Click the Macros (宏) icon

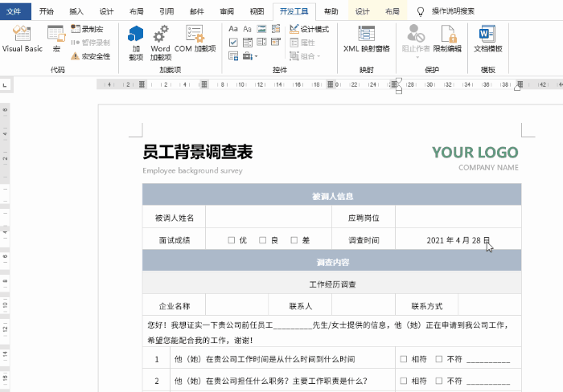coord(56,39)
